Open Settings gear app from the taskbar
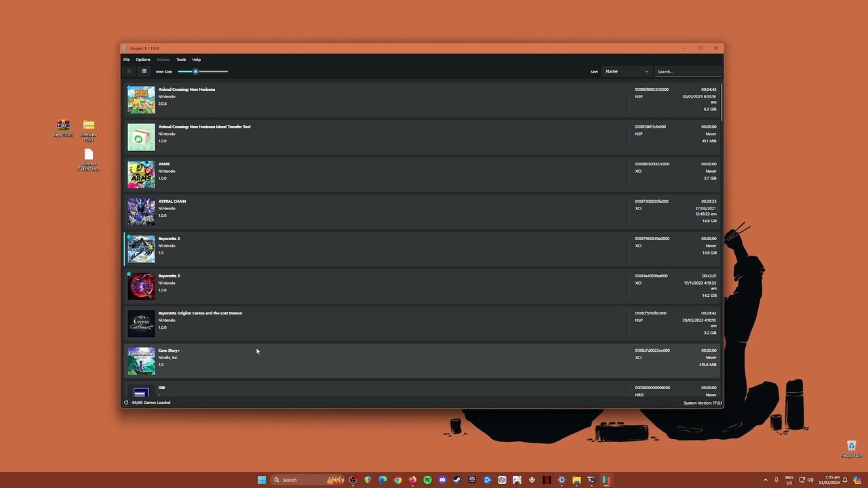Image resolution: width=868 pixels, height=488 pixels. tap(561, 480)
